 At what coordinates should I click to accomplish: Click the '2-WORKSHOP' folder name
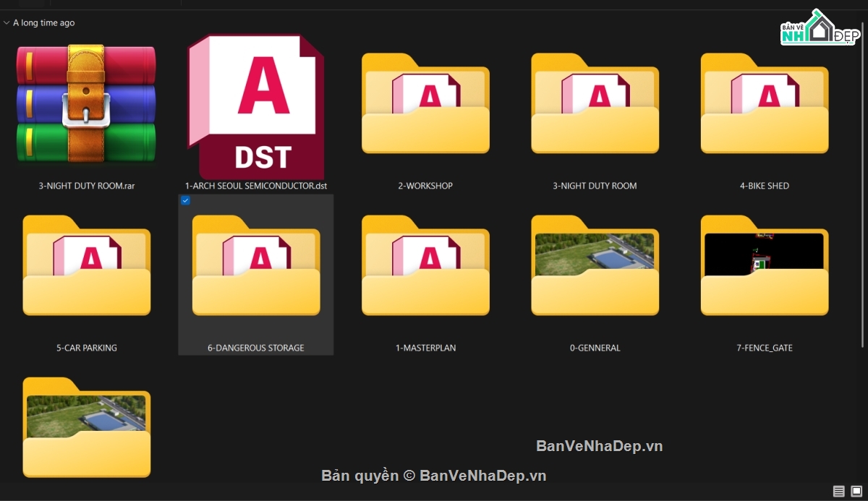pos(425,186)
